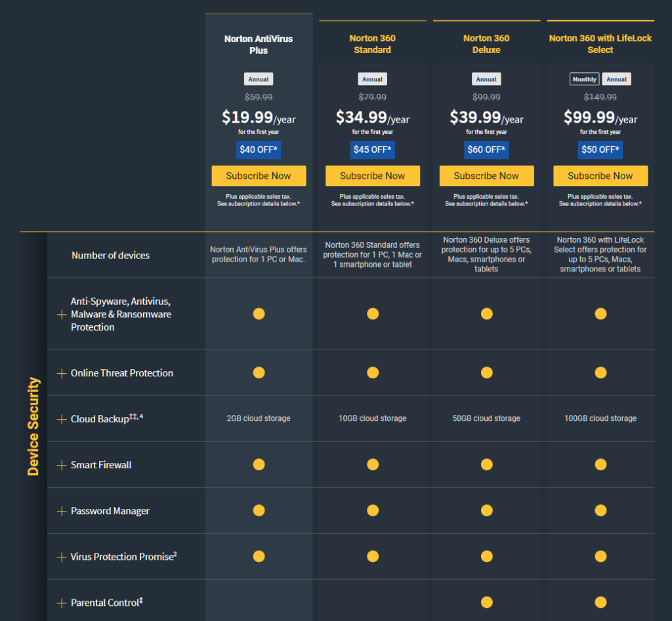Viewport: 672px width, 621px height.
Task: Click the $39.99/year price
Action: [486, 117]
